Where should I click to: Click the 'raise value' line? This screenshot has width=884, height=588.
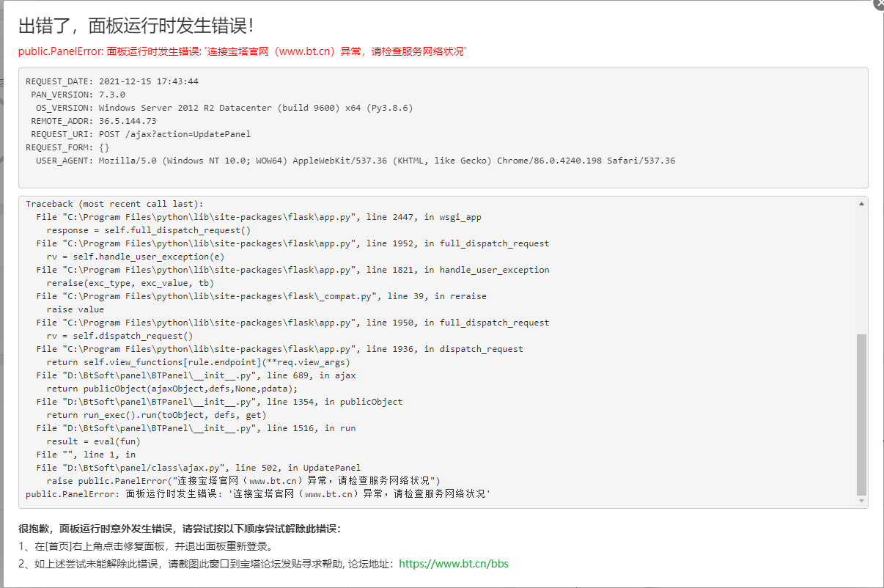coord(75,309)
